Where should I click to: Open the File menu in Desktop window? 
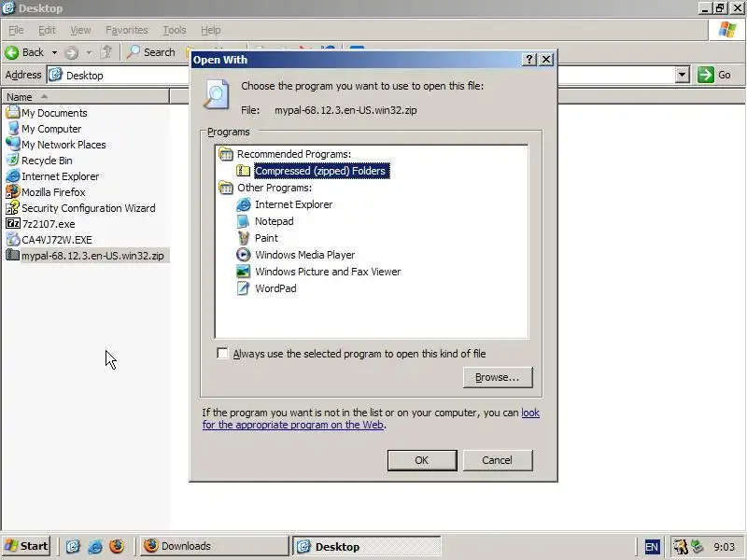point(16,30)
